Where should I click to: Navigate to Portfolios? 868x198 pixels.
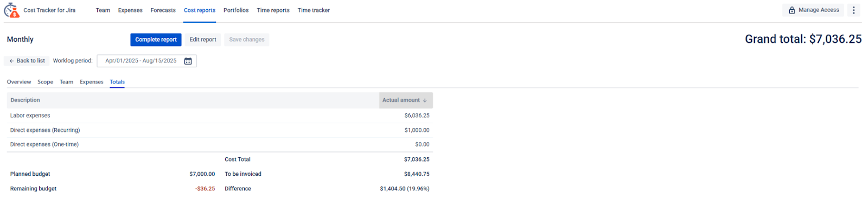(x=236, y=10)
